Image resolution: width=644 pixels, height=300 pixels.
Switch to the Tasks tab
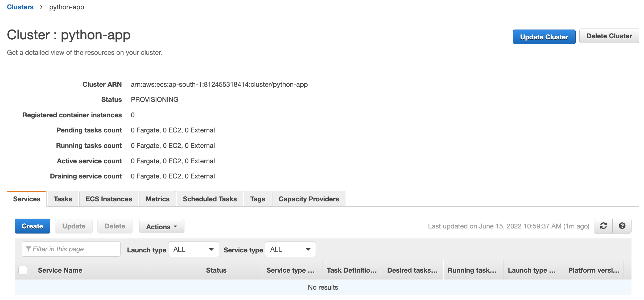[x=63, y=199]
